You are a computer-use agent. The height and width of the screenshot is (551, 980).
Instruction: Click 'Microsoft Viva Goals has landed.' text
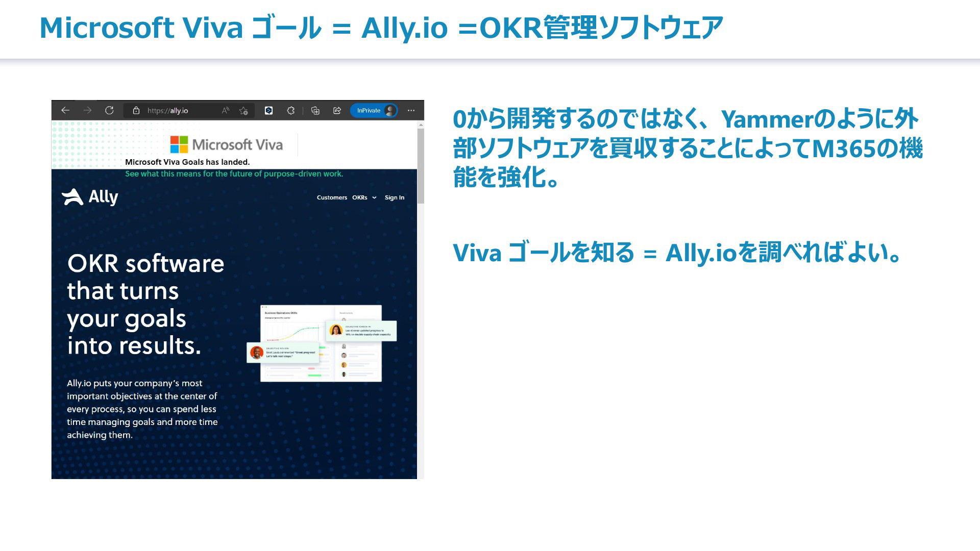click(187, 162)
